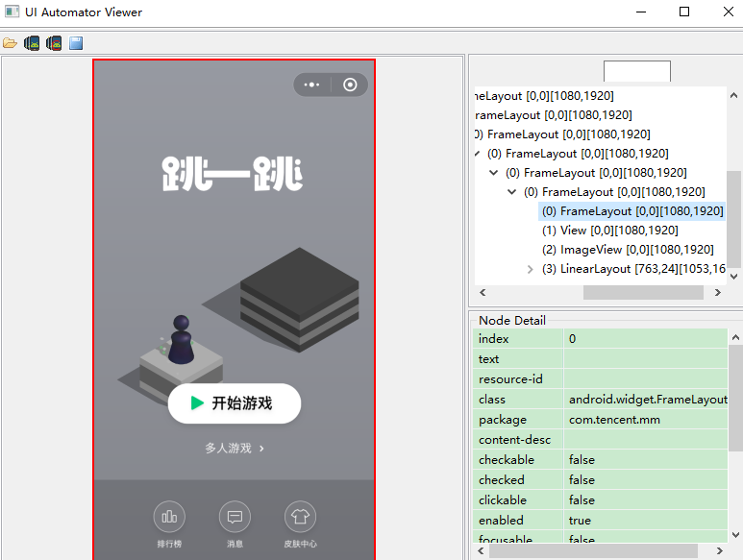
Task: Click the 'content-desc' property row
Action: pyautogui.click(x=600, y=440)
